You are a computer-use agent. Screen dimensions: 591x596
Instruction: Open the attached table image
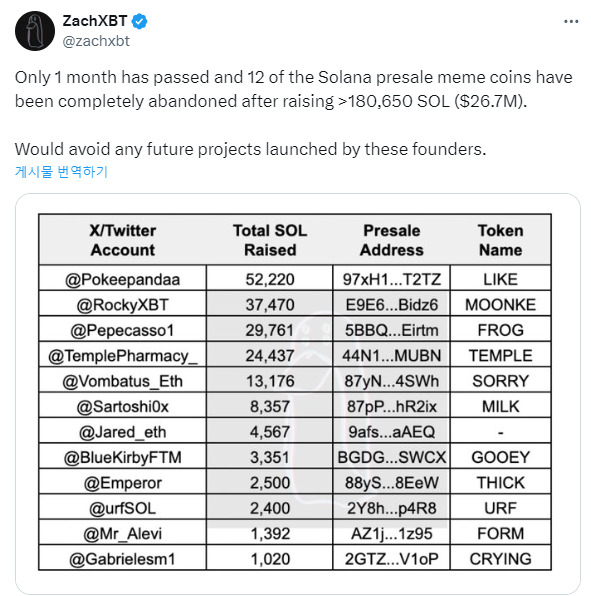pos(298,393)
